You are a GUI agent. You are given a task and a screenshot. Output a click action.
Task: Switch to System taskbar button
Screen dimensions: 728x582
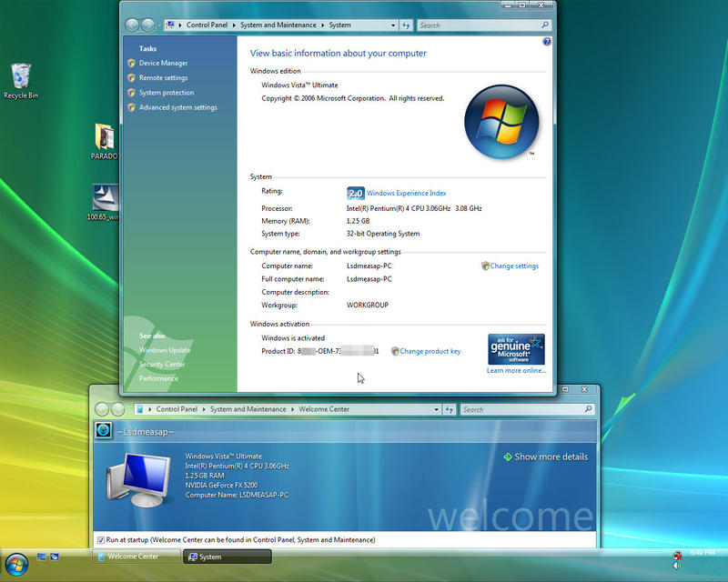(227, 557)
